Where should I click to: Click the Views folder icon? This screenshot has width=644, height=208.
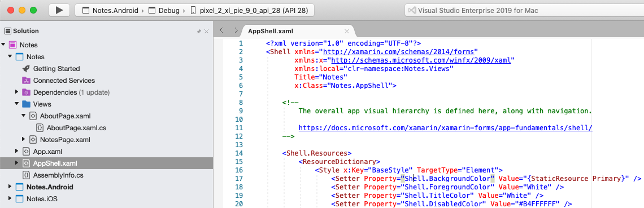pyautogui.click(x=26, y=104)
